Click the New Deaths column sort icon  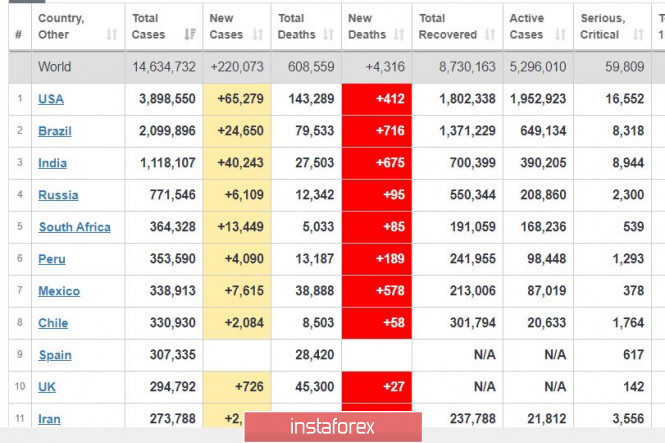[x=399, y=35]
